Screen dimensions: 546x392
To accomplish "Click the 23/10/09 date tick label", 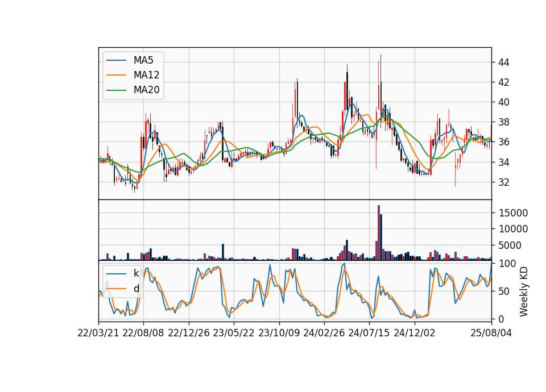I will pos(279,333).
